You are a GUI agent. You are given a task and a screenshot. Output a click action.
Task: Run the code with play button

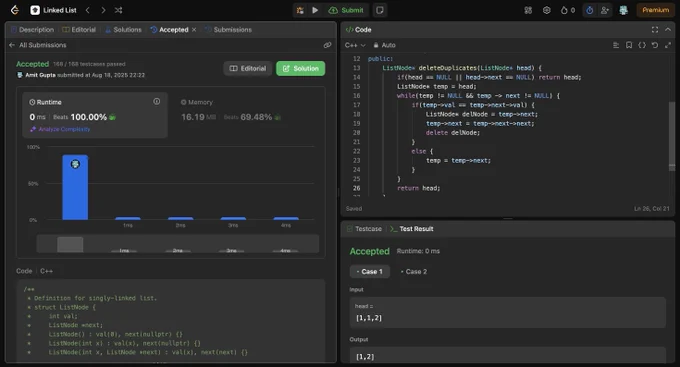(315, 10)
